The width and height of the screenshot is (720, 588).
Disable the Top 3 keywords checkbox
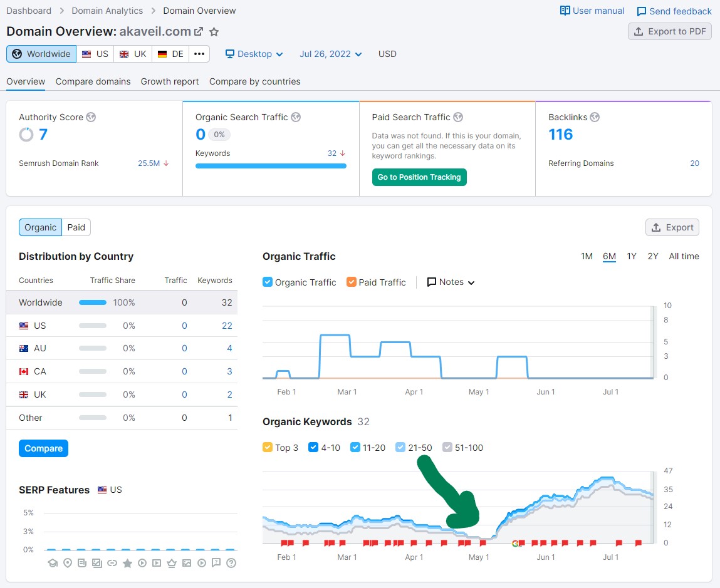pos(268,448)
